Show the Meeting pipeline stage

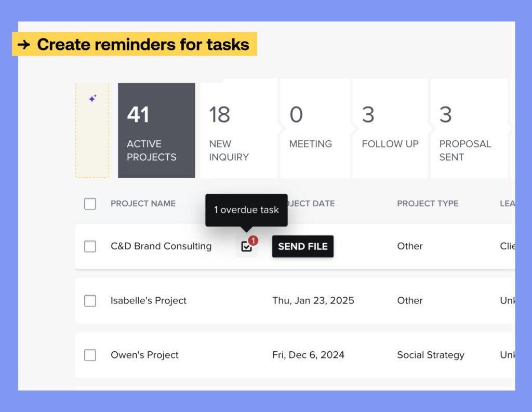315,131
